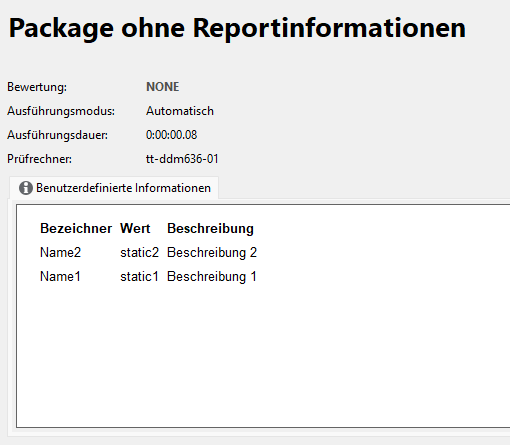Select the static2 value cell
This screenshot has height=445, width=510.
pyautogui.click(x=140, y=252)
